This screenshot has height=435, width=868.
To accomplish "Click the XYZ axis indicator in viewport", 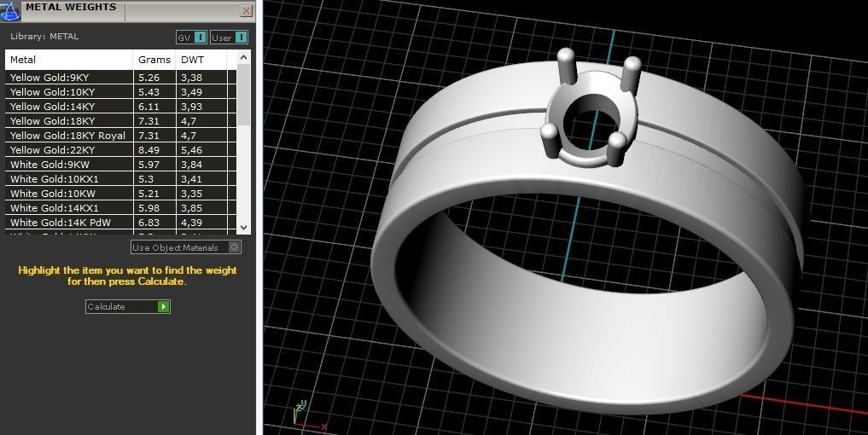I will (308, 416).
